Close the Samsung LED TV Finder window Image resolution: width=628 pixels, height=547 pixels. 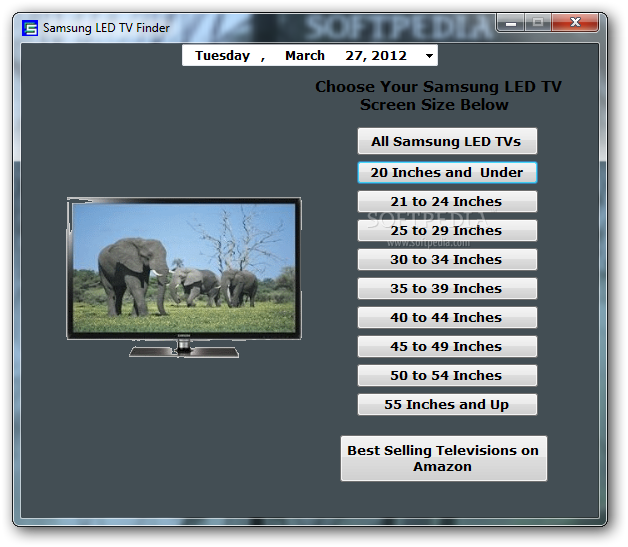pos(575,22)
